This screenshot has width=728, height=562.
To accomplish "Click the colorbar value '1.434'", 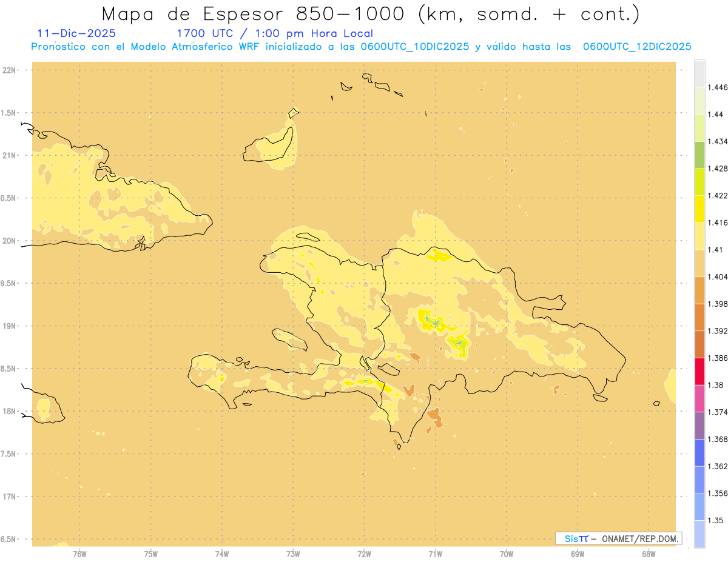I will (718, 141).
